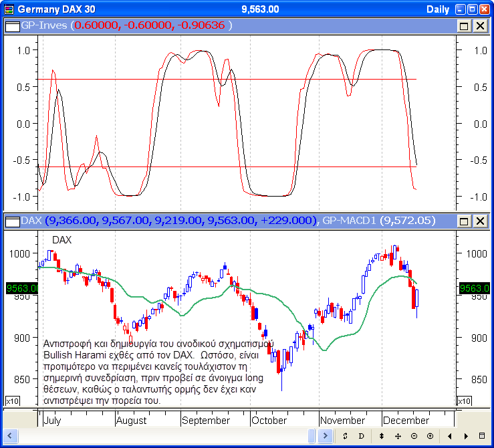Click the October label on date axis
The height and width of the screenshot is (448, 494).
pyautogui.click(x=269, y=421)
